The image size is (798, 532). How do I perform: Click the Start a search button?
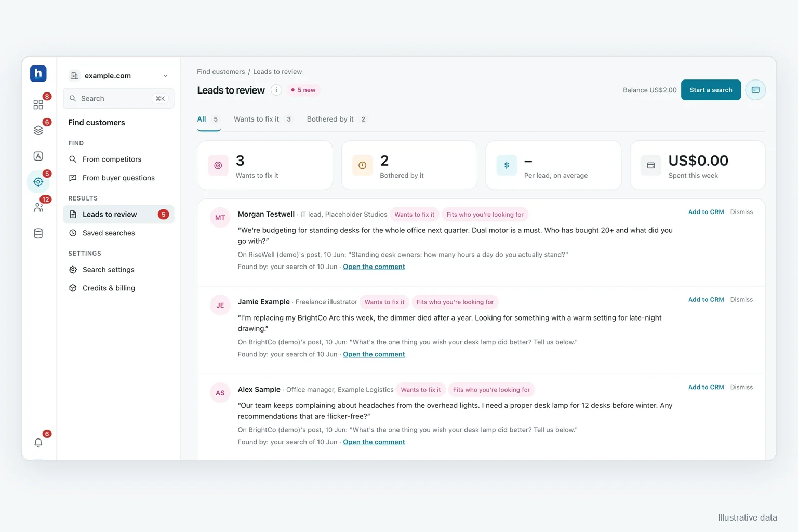tap(711, 90)
